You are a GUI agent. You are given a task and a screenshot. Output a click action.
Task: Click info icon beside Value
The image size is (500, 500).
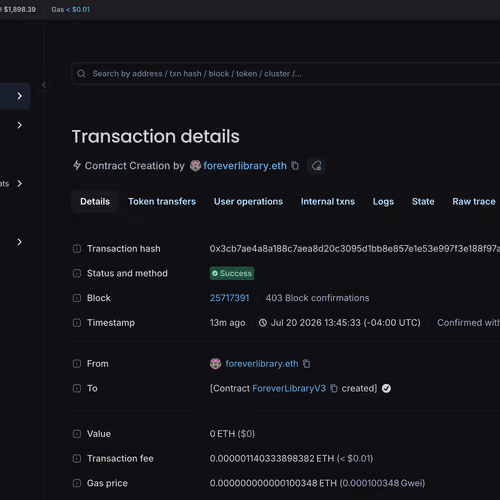77,434
